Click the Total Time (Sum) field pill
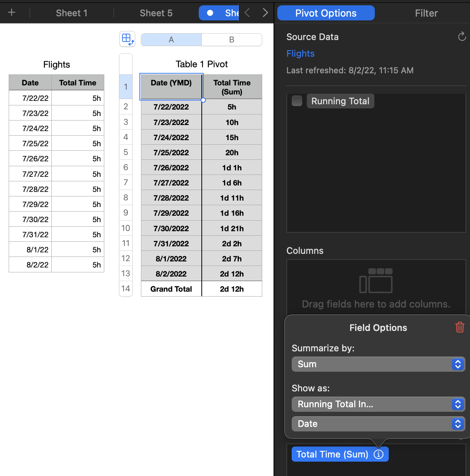Image resolution: width=470 pixels, height=476 pixels. [x=340, y=454]
